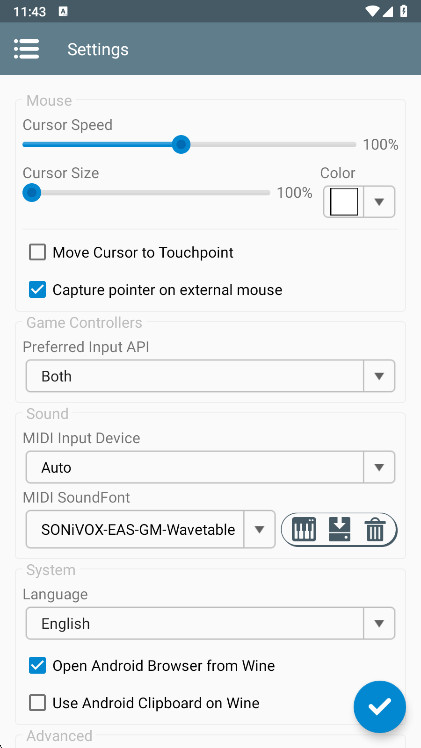This screenshot has width=421, height=748.
Task: Open the hamburger navigation menu
Action: (26, 49)
